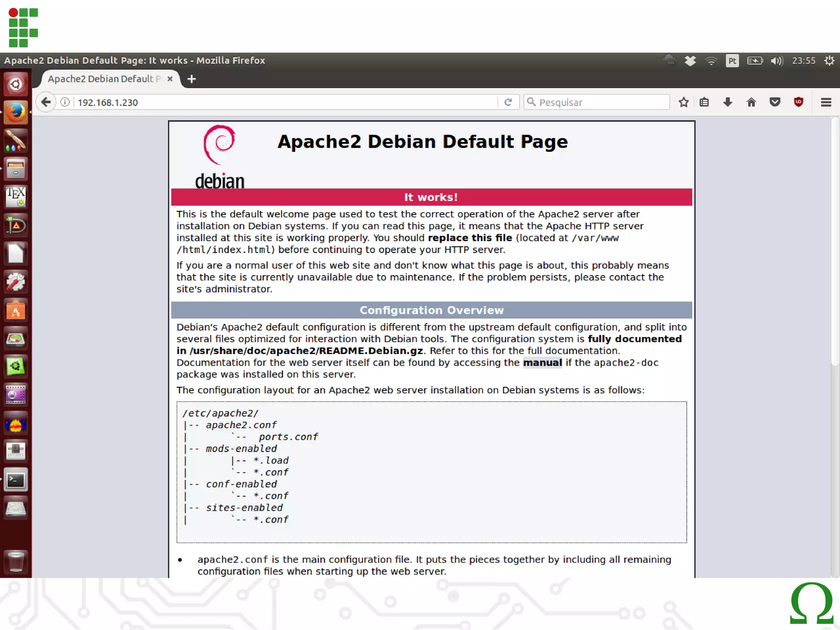Image resolution: width=840 pixels, height=630 pixels.
Task: Open the Wi-Fi network indicator menu
Action: 711,61
